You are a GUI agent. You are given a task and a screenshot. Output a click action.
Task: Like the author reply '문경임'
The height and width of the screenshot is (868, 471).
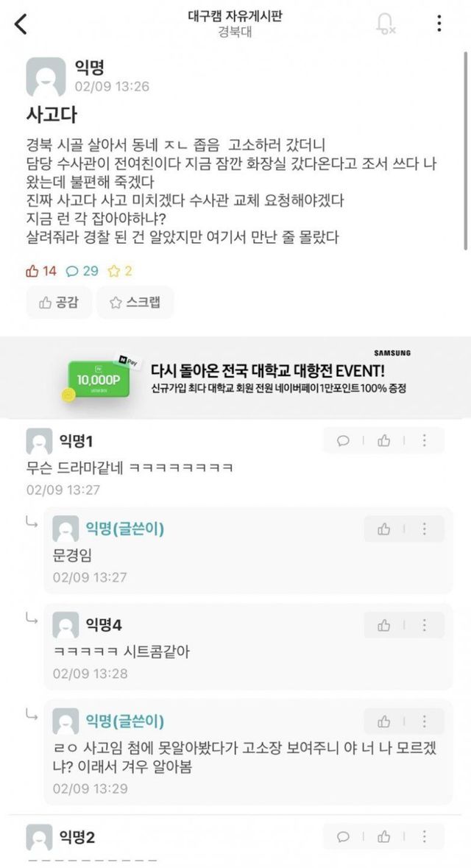tap(383, 529)
